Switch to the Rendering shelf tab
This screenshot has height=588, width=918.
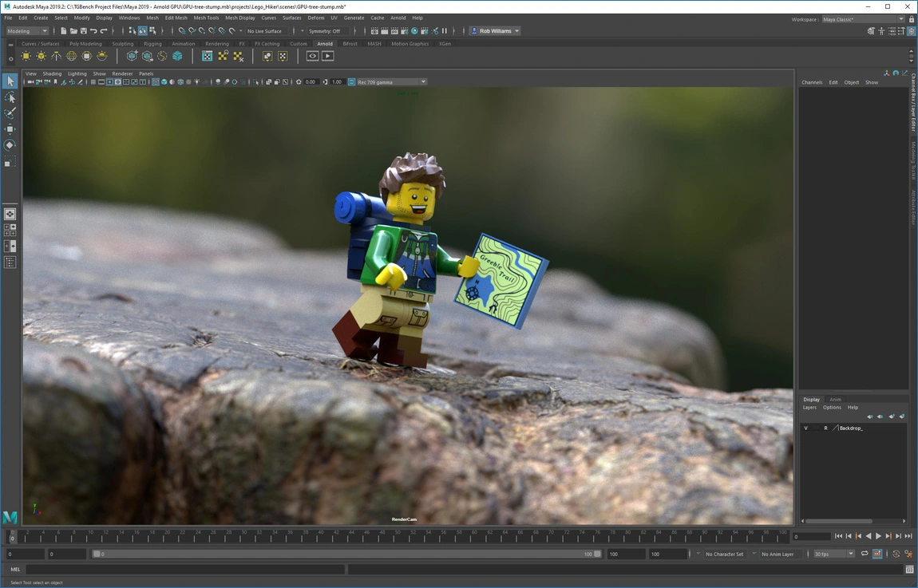[x=216, y=44]
